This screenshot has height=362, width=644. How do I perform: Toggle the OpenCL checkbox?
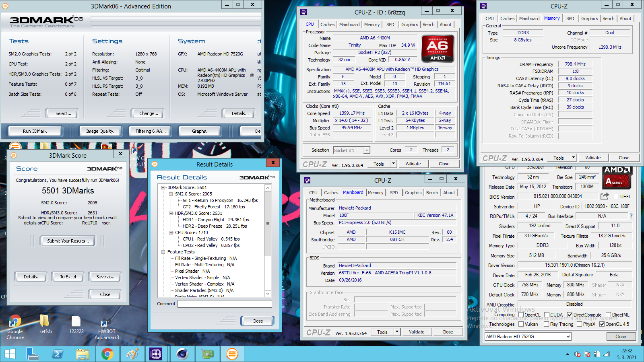(x=521, y=315)
